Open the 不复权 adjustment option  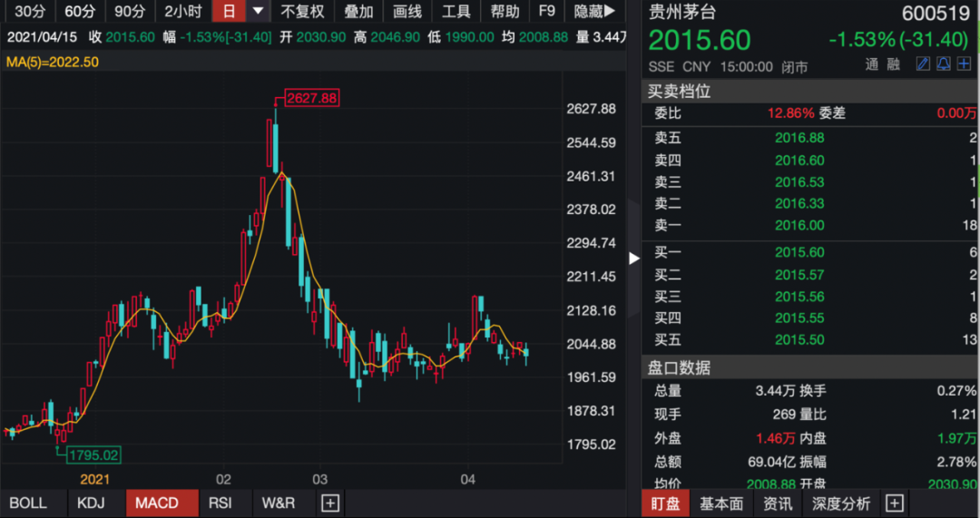(302, 11)
